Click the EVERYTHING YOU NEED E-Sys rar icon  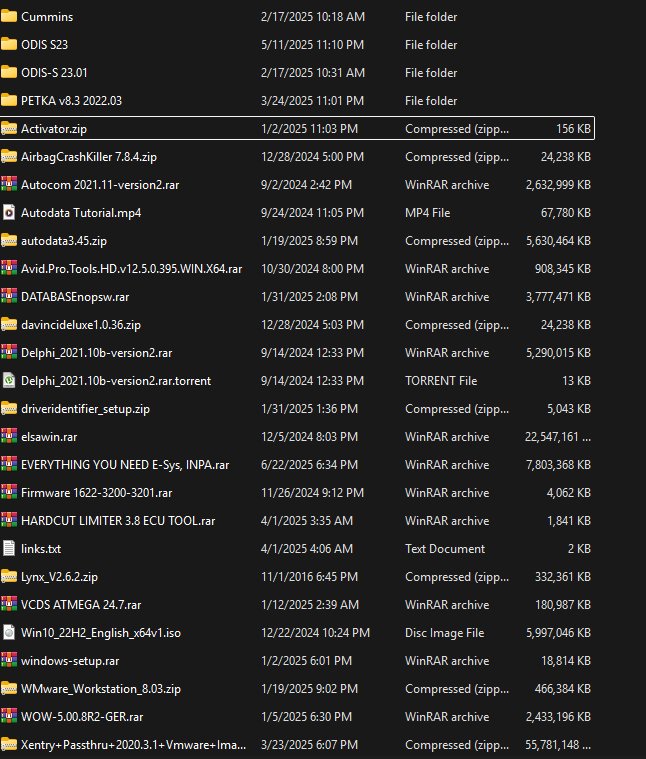(9, 465)
